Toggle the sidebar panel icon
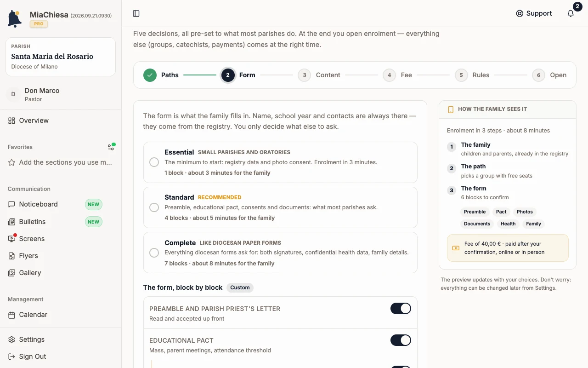This screenshot has height=368, width=588. coord(136,13)
